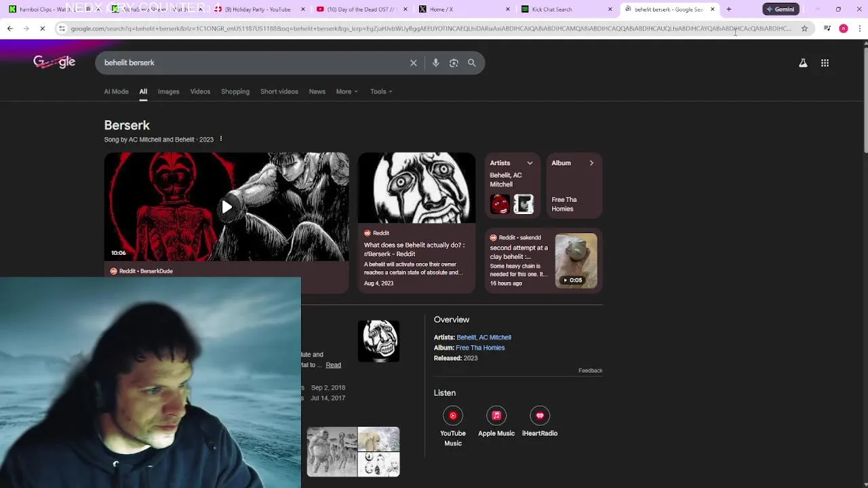
Task: Open the Chrome profile avatar
Action: coord(844,28)
